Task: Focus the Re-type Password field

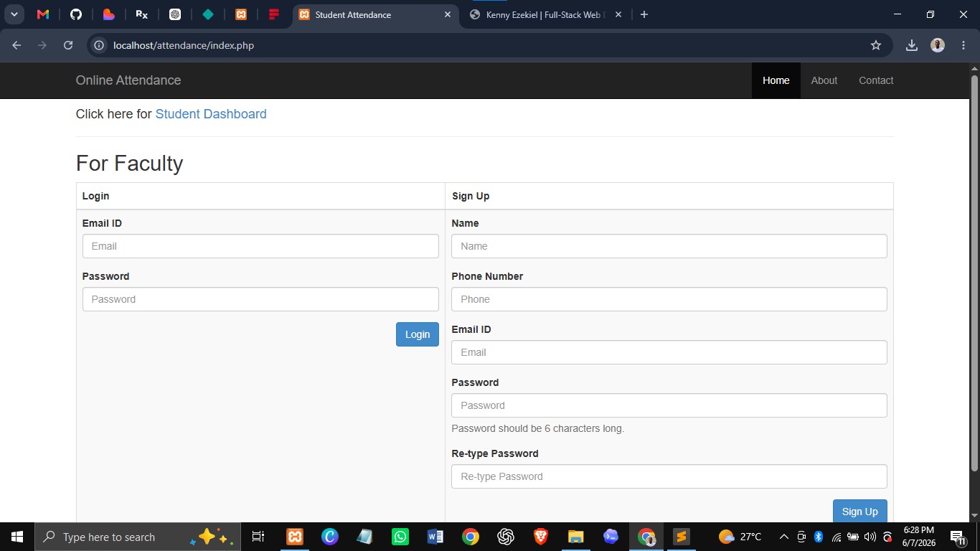Action: pos(669,476)
